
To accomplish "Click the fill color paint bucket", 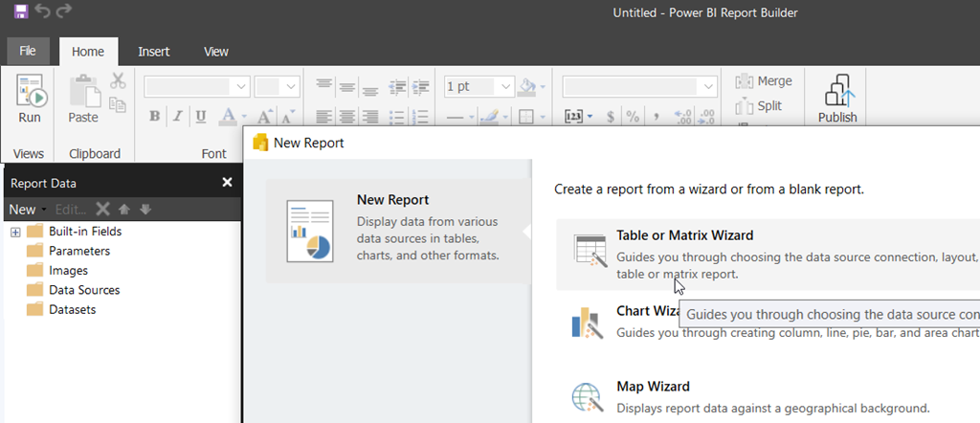I will [x=528, y=87].
